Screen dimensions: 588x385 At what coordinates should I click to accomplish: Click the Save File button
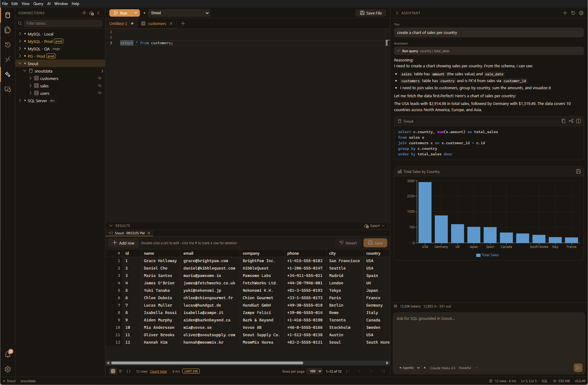[x=371, y=13]
